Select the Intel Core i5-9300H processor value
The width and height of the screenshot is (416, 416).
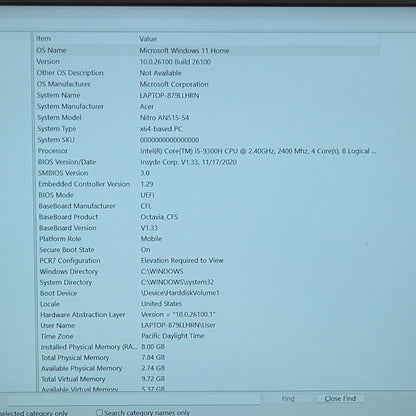click(258, 151)
